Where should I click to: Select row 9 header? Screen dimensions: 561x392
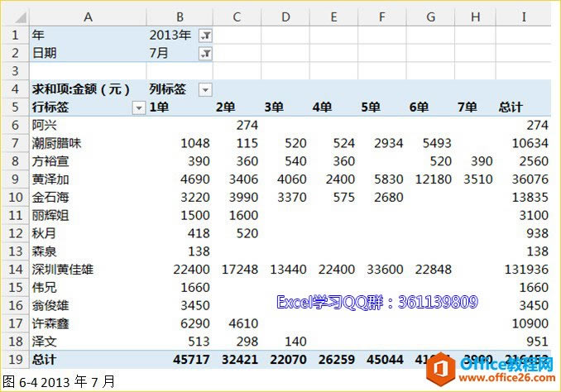[16, 179]
